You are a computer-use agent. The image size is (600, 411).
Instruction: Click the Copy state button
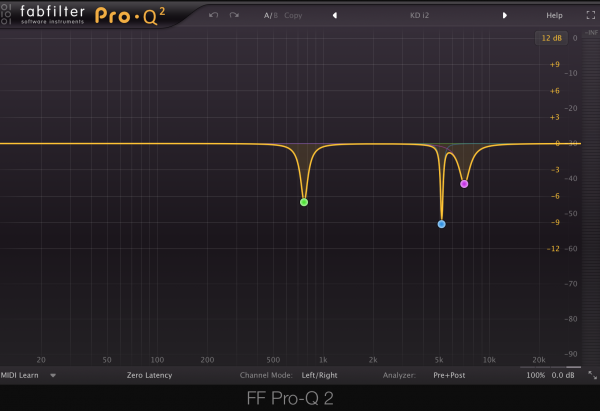coord(293,15)
